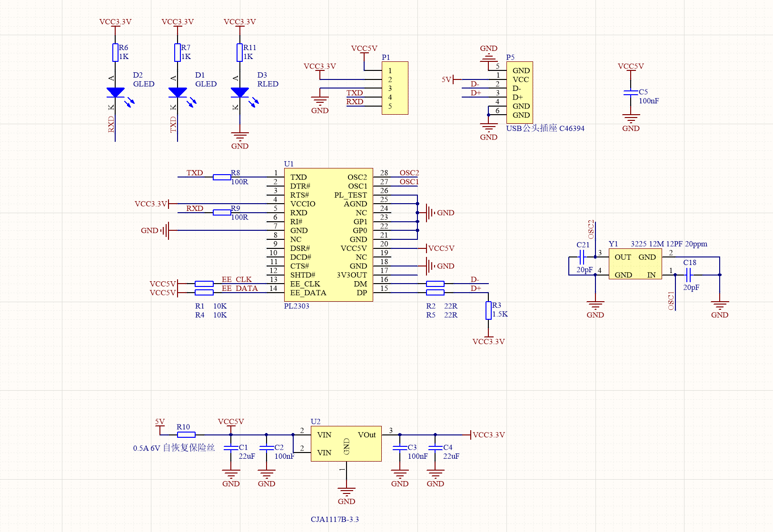The height and width of the screenshot is (532, 773).
Task: Click the series resistor on DM line
Action: (x=435, y=284)
